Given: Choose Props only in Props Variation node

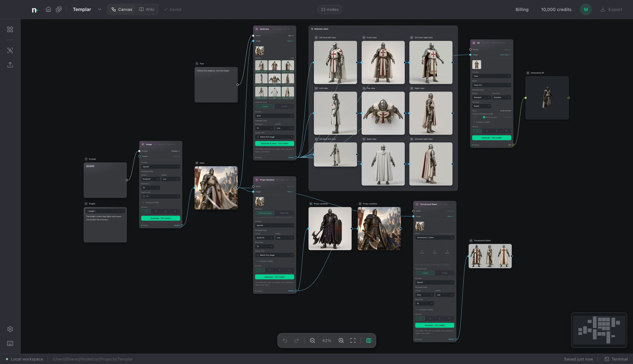Looking at the screenshot, I should pos(284,213).
